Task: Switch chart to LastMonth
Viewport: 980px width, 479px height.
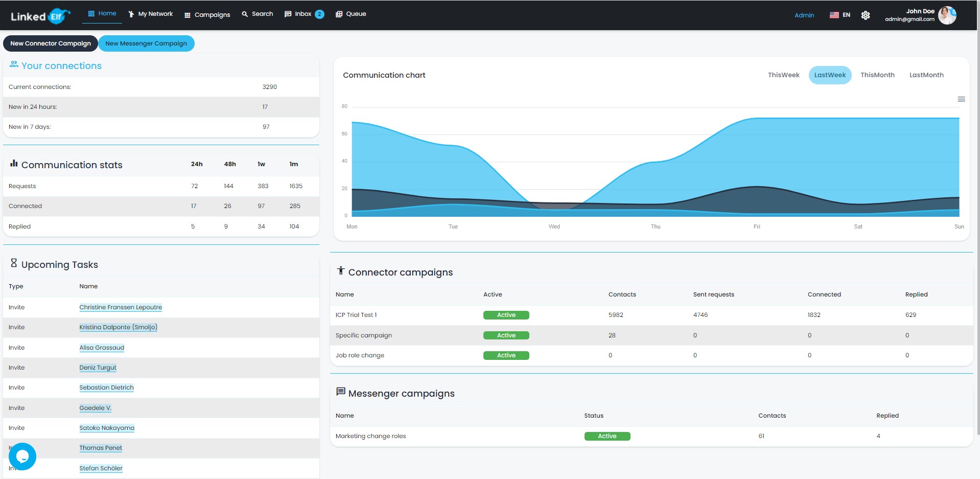Action: pyautogui.click(x=926, y=75)
